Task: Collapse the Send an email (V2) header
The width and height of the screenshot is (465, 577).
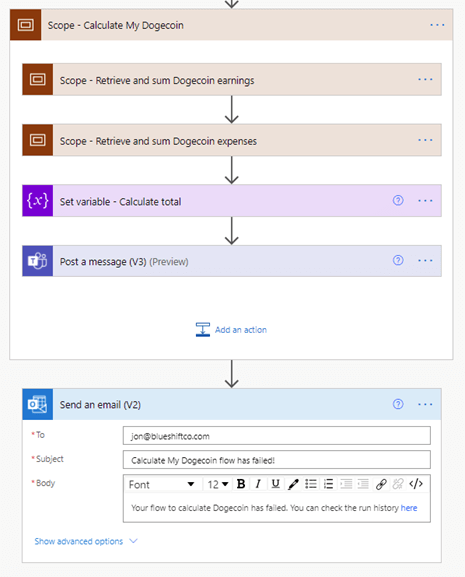Action: tap(232, 404)
